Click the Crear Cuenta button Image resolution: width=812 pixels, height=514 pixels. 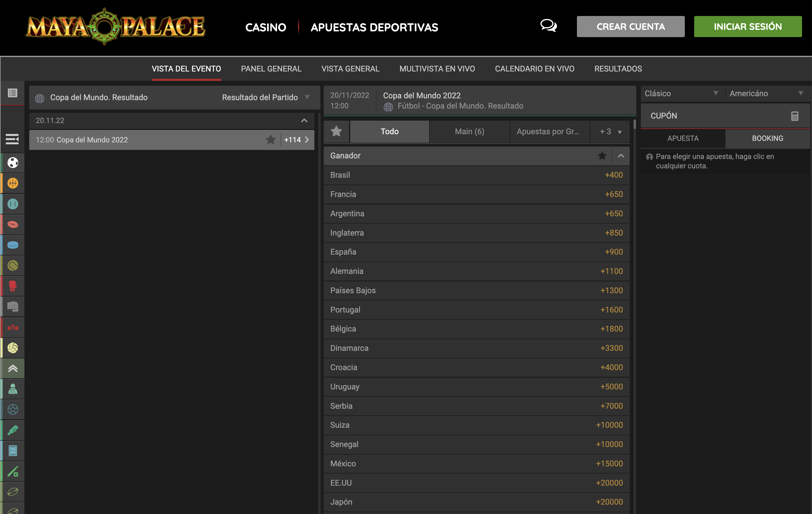click(x=630, y=27)
